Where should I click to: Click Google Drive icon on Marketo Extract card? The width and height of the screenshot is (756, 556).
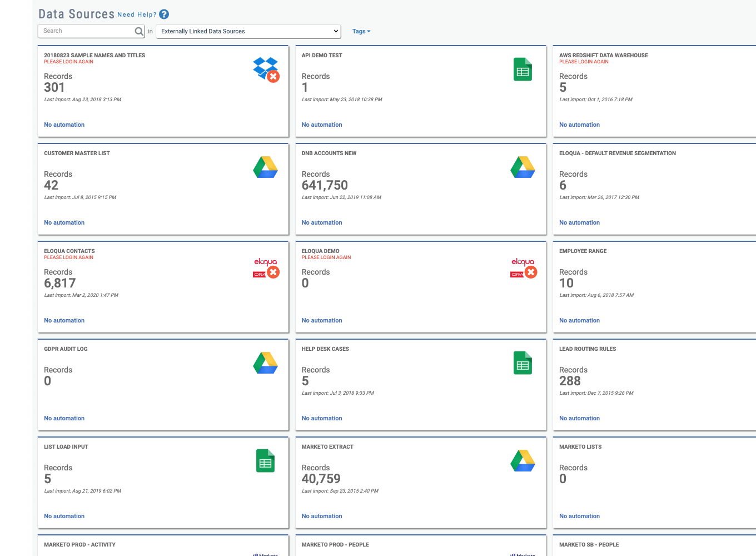pos(523,461)
